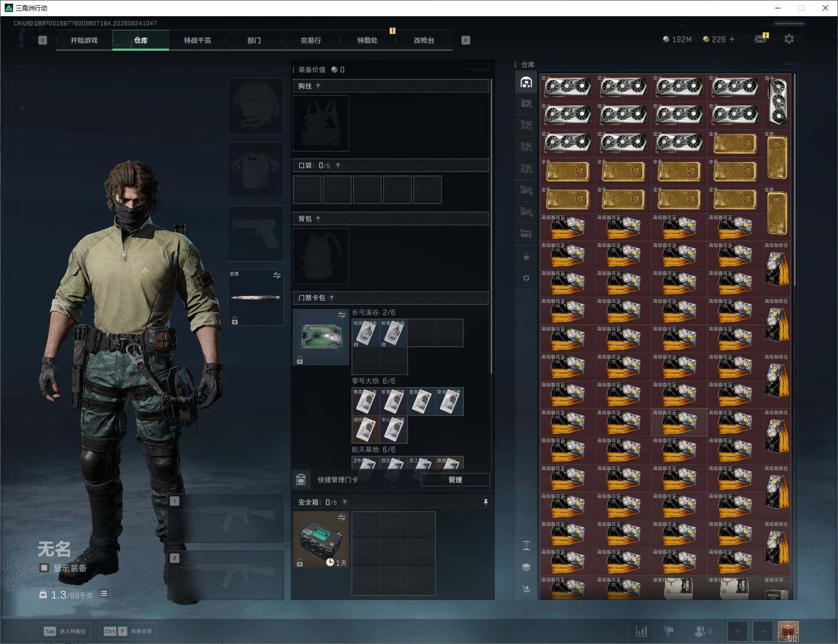Switch to the 特战干员 tab
This screenshot has width=838, height=644.
coord(197,40)
